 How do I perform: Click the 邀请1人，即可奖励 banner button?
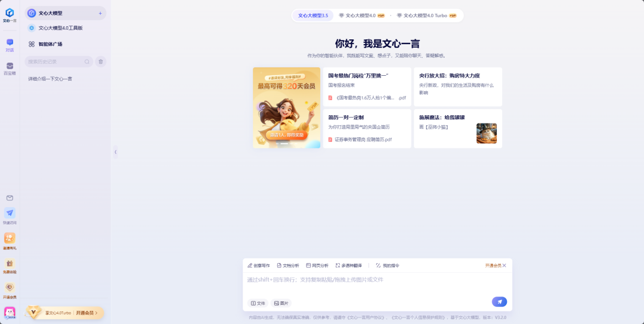[287, 135]
